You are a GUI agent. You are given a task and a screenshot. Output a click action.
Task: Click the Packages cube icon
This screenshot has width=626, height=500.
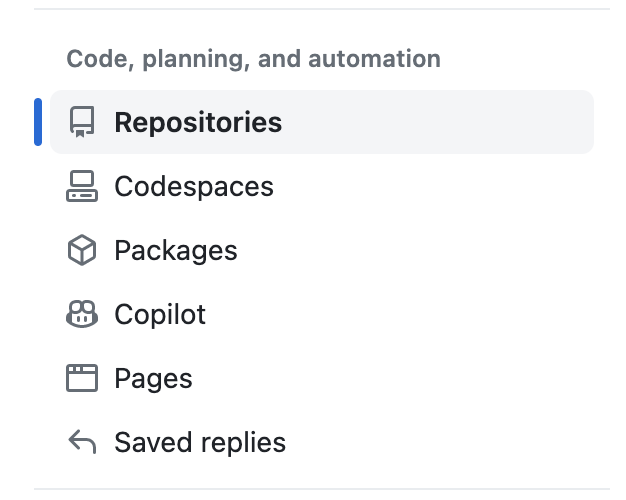point(82,250)
